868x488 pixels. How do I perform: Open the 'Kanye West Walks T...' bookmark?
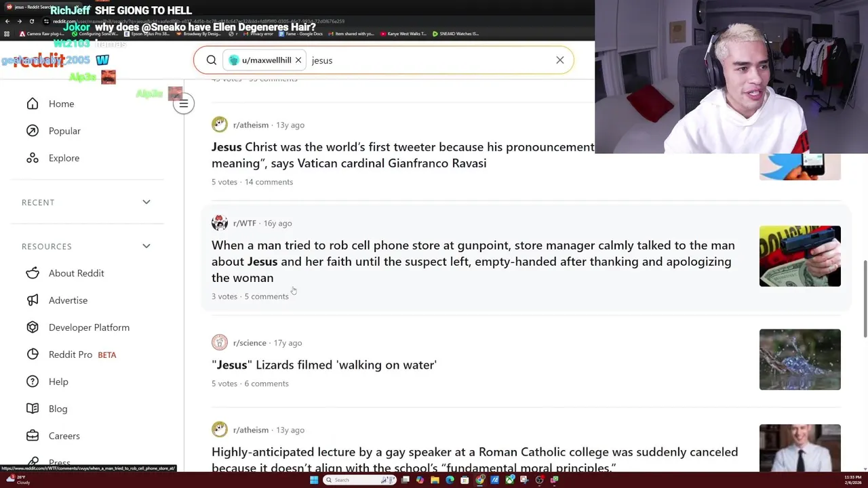(x=403, y=34)
